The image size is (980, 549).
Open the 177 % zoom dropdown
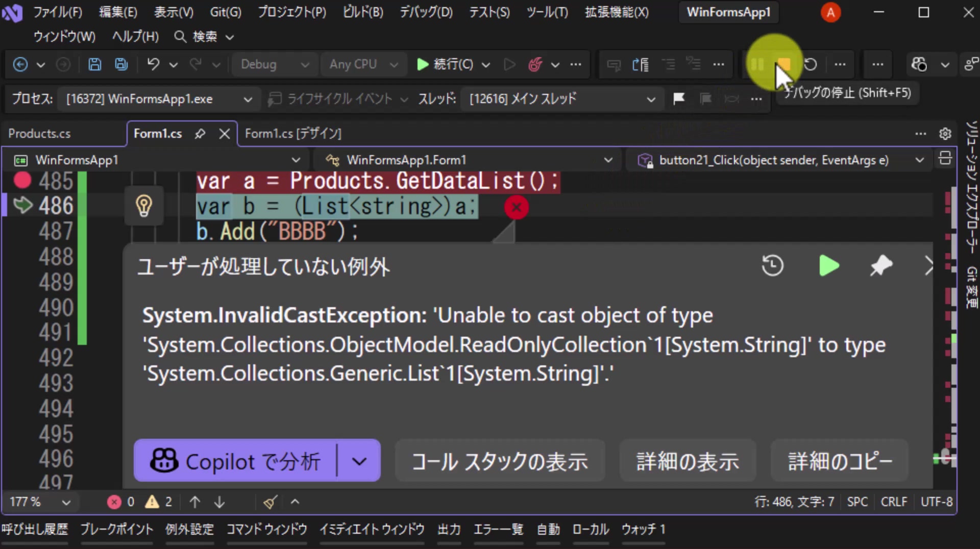40,502
